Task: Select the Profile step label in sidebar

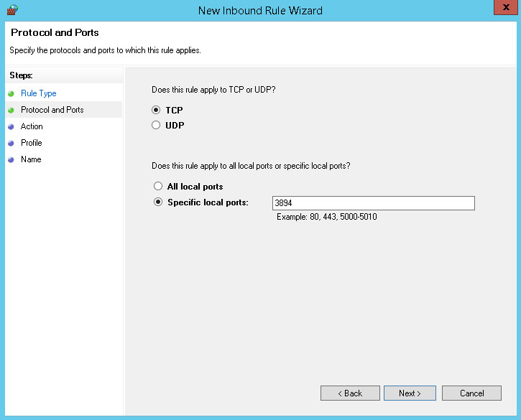Action: point(32,143)
